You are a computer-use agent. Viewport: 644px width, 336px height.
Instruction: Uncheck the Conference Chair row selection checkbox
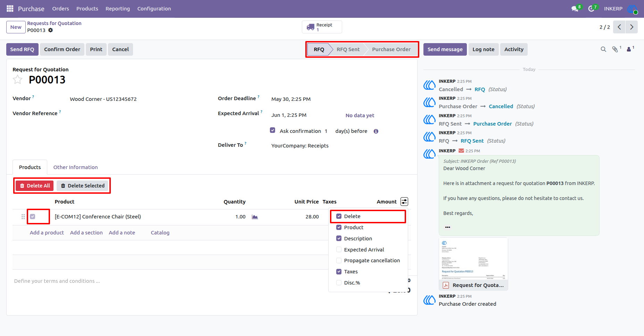(x=33, y=217)
